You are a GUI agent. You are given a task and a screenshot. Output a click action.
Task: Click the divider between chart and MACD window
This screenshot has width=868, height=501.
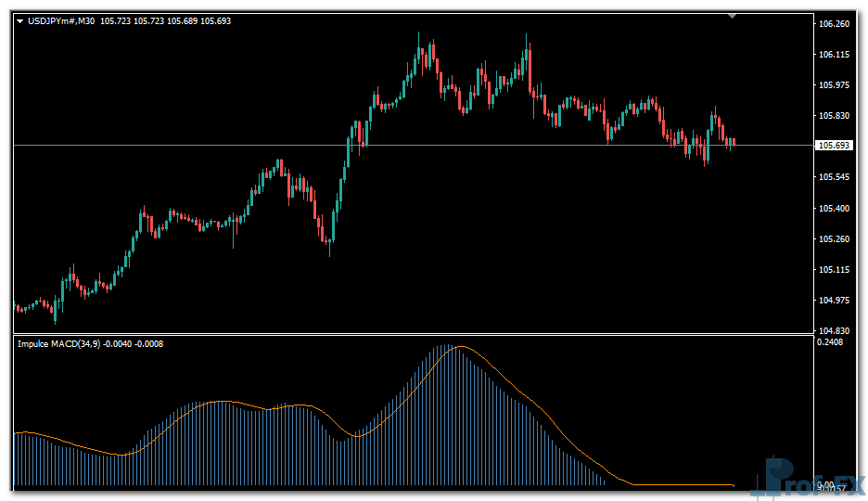pos(408,334)
